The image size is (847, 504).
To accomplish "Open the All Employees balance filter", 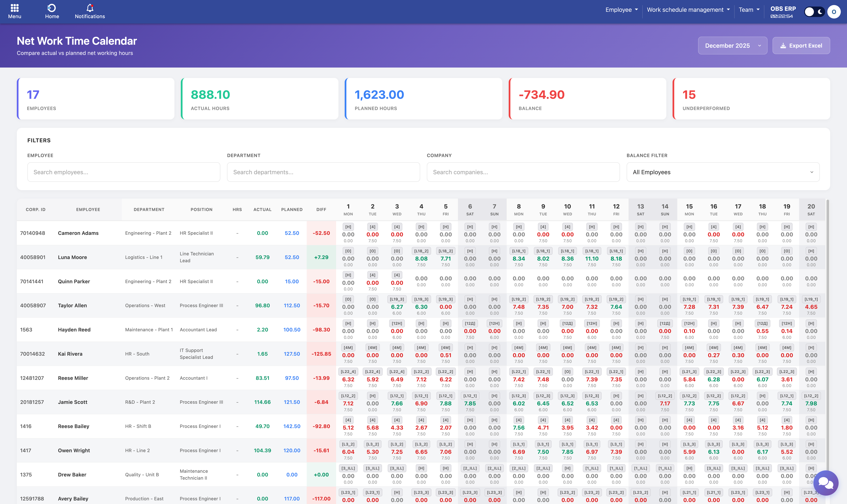I will 723,172.
